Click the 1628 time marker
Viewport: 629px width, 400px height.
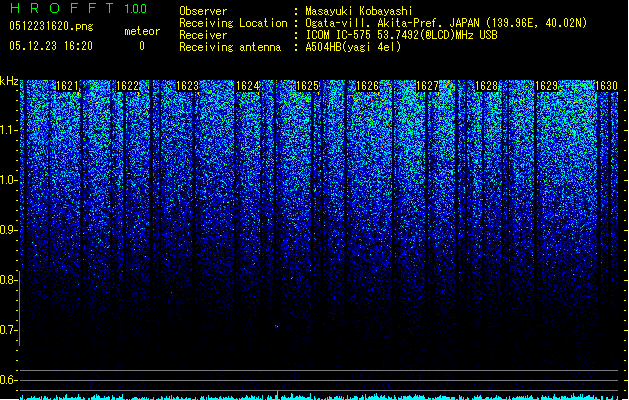[x=487, y=86]
